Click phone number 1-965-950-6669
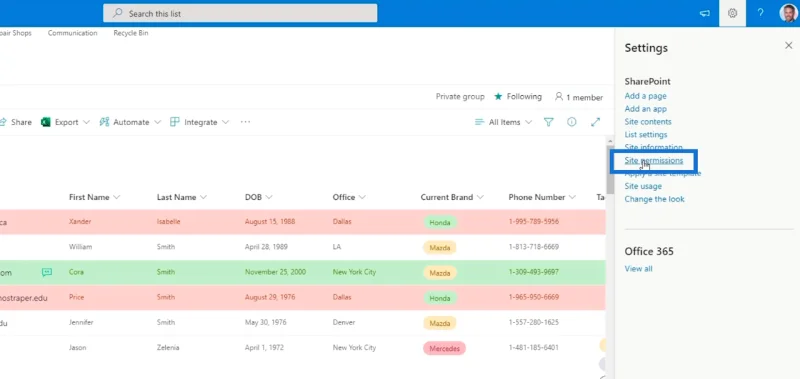Viewport: 800px width, 379px height. [534, 297]
